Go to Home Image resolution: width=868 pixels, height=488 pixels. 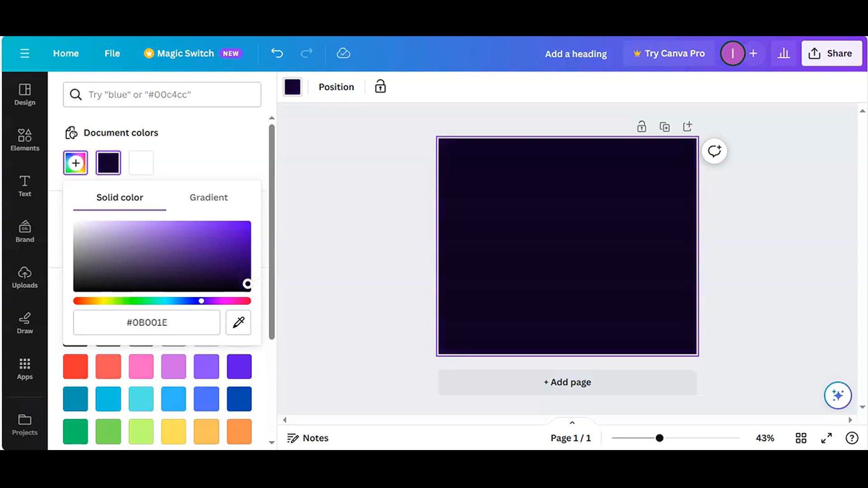point(66,53)
